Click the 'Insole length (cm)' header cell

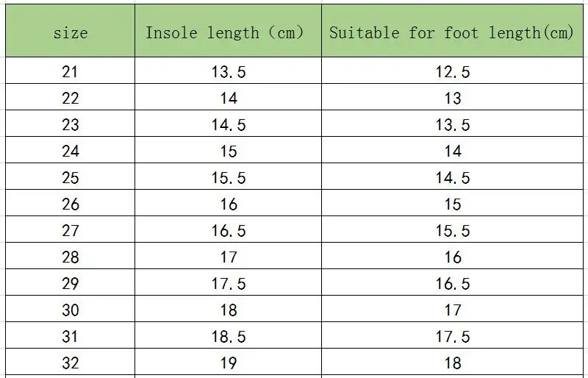[x=228, y=31]
